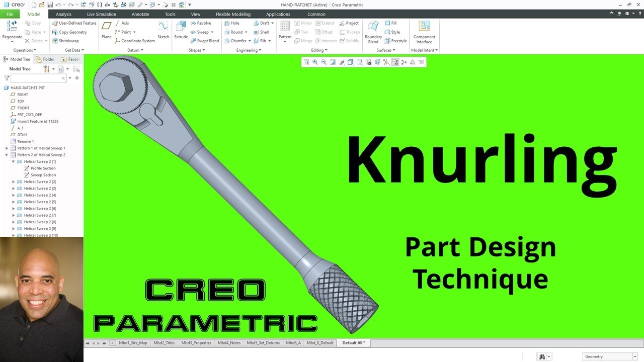
Task: Open the Shapes group dropdown
Action: click(x=197, y=50)
